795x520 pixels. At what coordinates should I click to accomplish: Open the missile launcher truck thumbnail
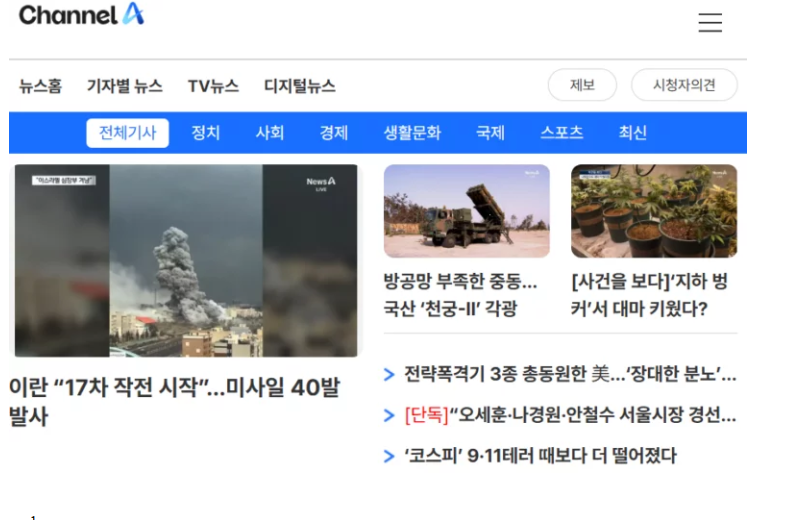(466, 211)
